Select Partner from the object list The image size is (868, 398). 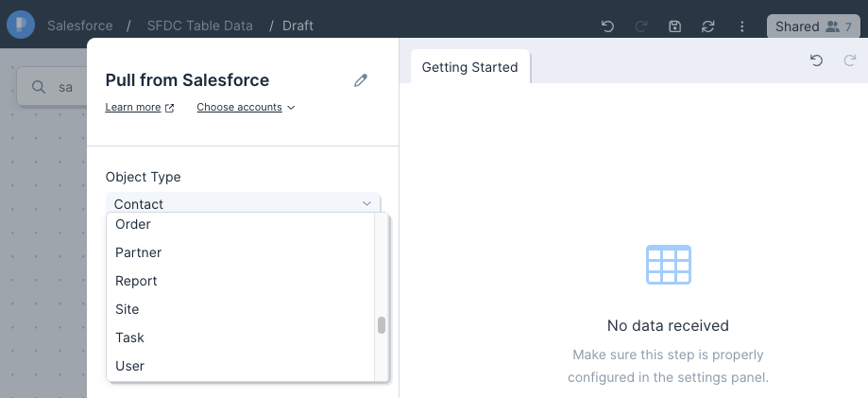coord(240,252)
